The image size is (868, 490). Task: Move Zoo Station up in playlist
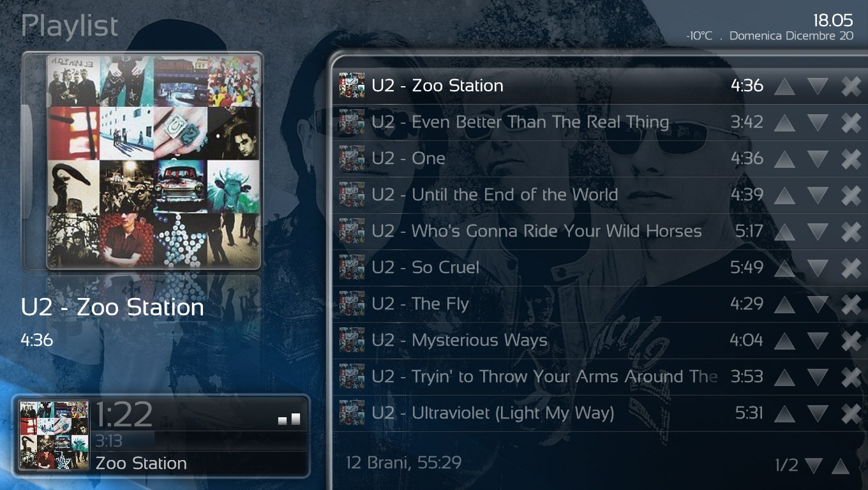point(784,86)
